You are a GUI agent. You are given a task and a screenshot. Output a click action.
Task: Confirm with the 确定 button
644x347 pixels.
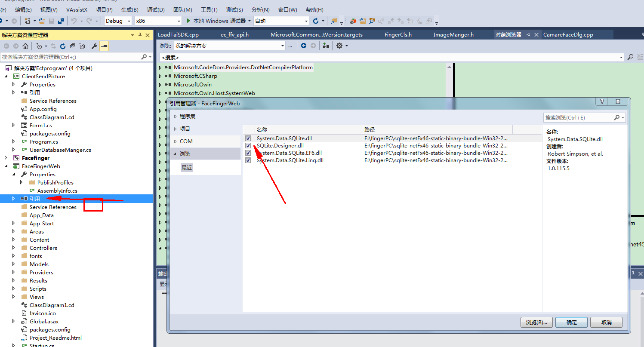[x=572, y=322]
